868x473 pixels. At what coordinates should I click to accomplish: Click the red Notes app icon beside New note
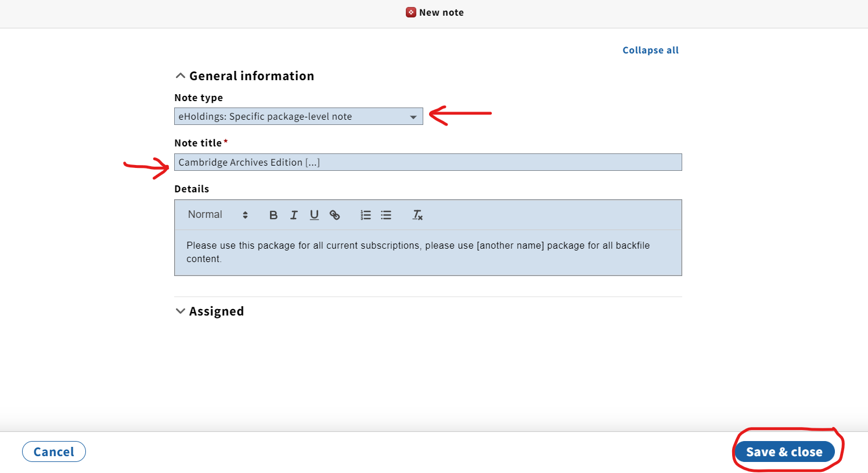pos(410,12)
